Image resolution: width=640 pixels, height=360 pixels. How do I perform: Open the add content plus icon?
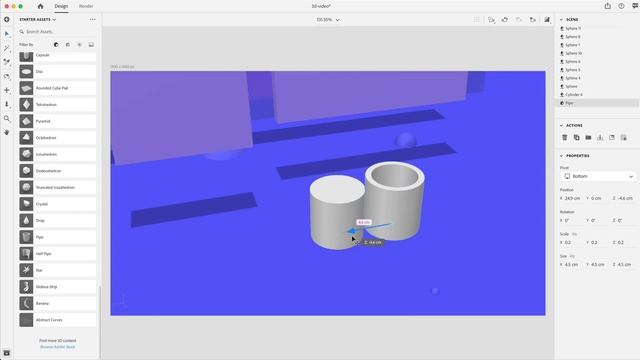click(x=7, y=19)
